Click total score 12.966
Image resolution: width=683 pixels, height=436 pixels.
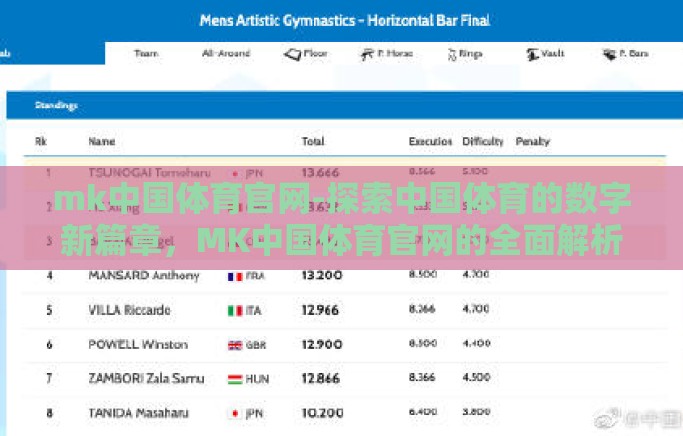tap(320, 310)
